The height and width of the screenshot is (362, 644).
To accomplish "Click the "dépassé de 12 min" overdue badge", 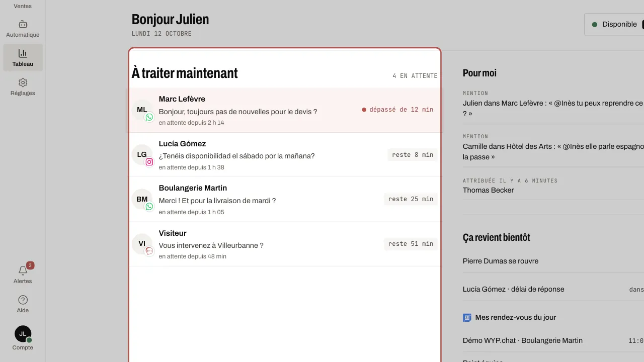I will 397,110.
